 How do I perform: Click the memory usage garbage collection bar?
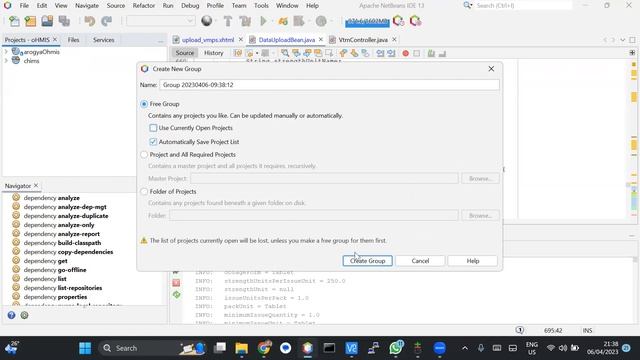click(367, 22)
